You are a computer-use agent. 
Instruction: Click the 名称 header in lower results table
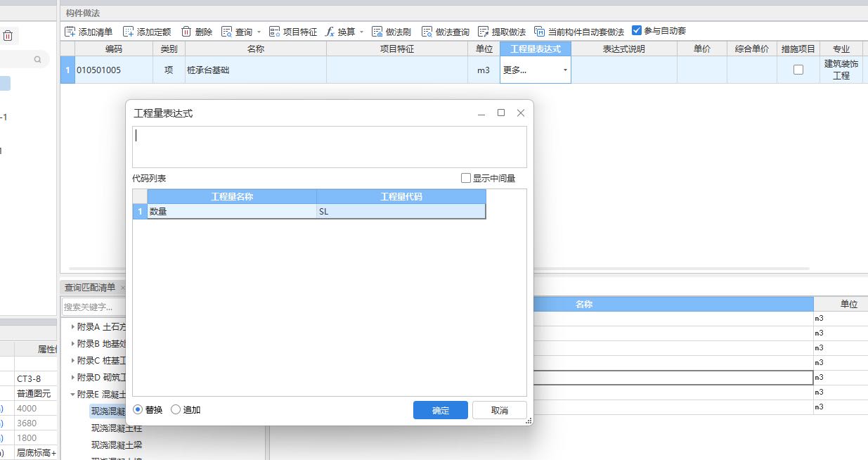pyautogui.click(x=584, y=305)
